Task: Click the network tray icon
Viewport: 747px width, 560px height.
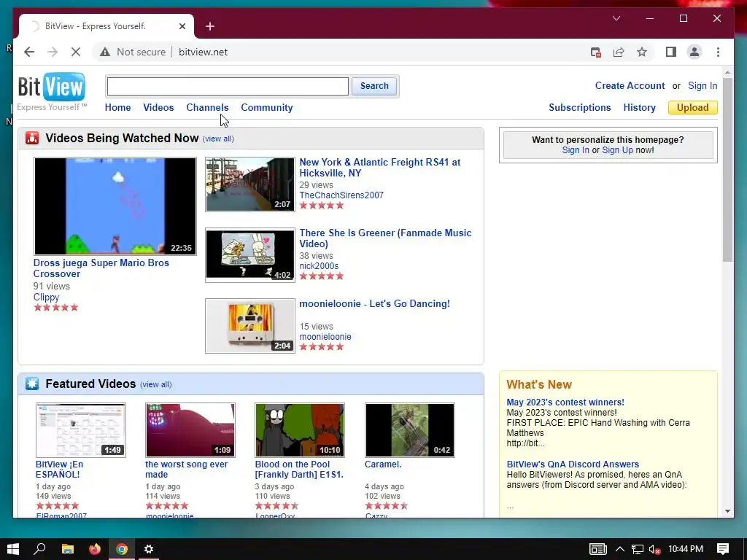Action: (638, 550)
